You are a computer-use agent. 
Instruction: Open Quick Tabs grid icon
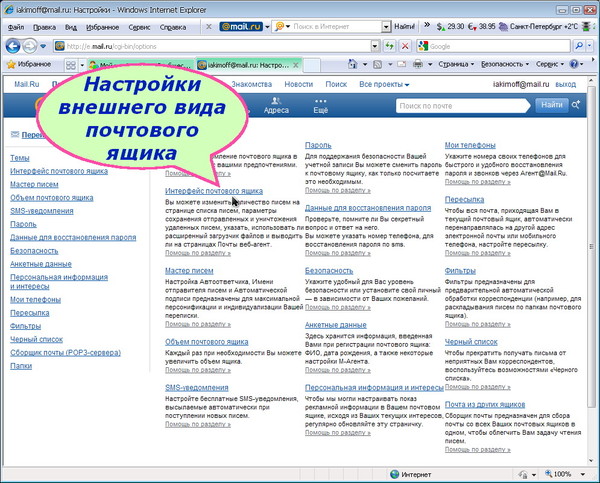coord(71,65)
